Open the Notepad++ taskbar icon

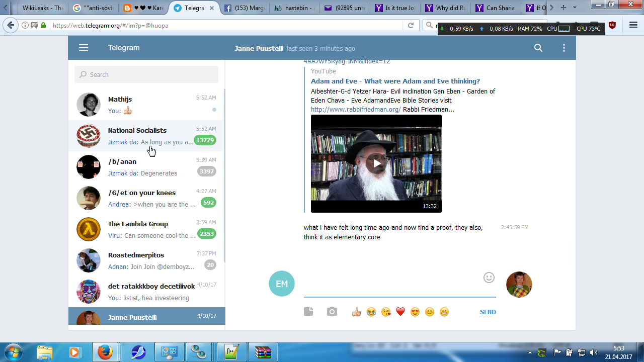[231, 352]
